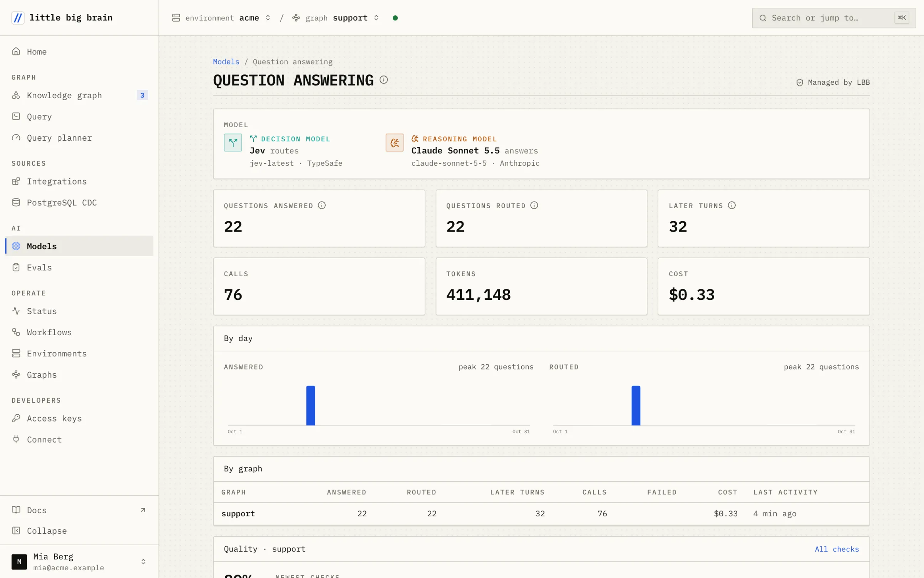Click the PostgreSQL CDC database icon

16,202
